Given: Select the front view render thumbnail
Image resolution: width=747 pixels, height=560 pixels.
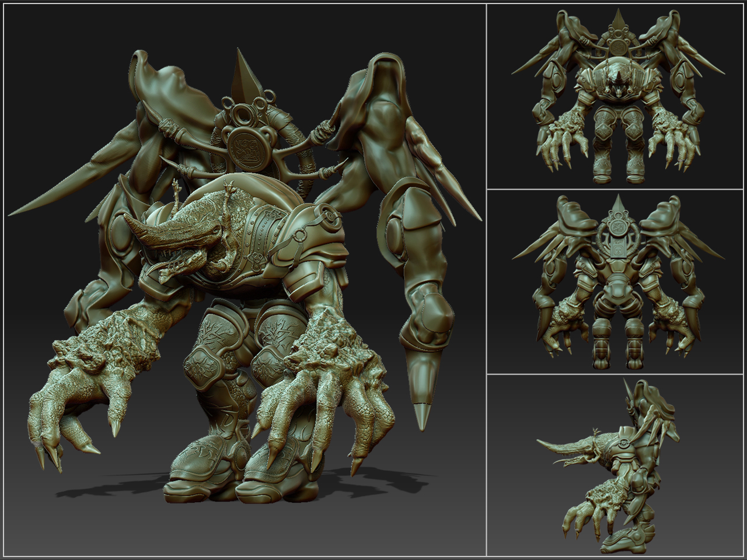Looking at the screenshot, I should [616, 96].
